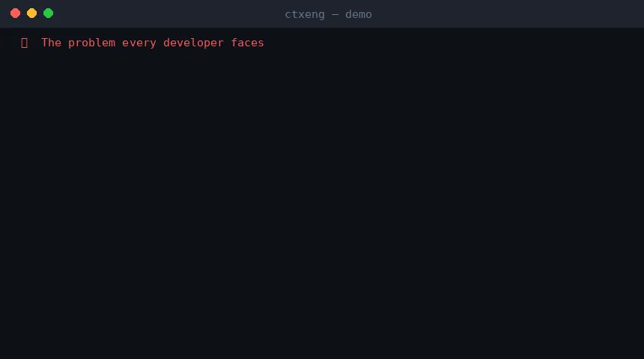Click the 'ctxeng — demo' window title
The height and width of the screenshot is (359, 644).
point(328,14)
